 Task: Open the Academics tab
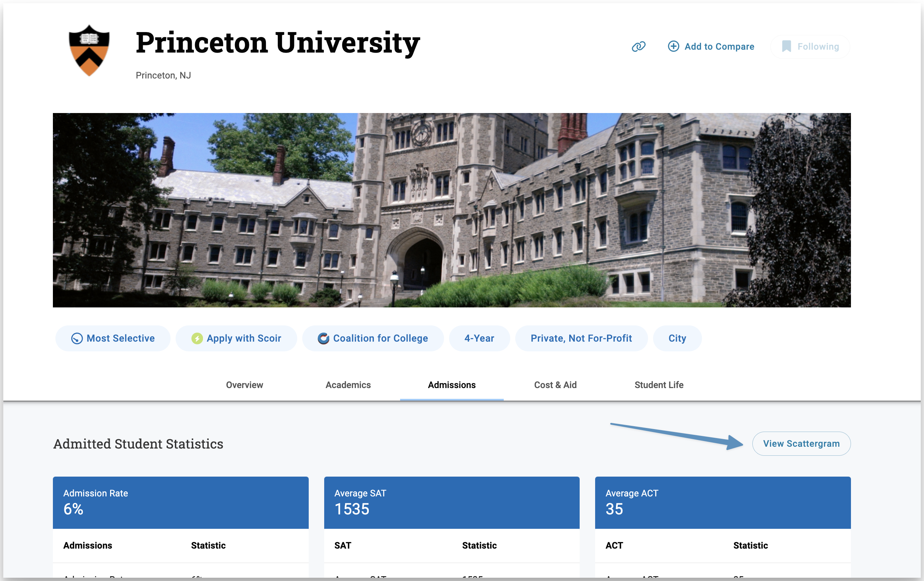(x=348, y=385)
